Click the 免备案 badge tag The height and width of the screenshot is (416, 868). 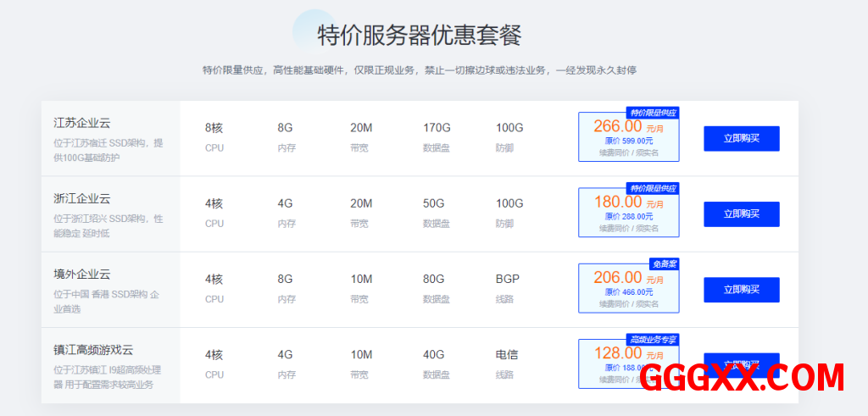(x=664, y=263)
